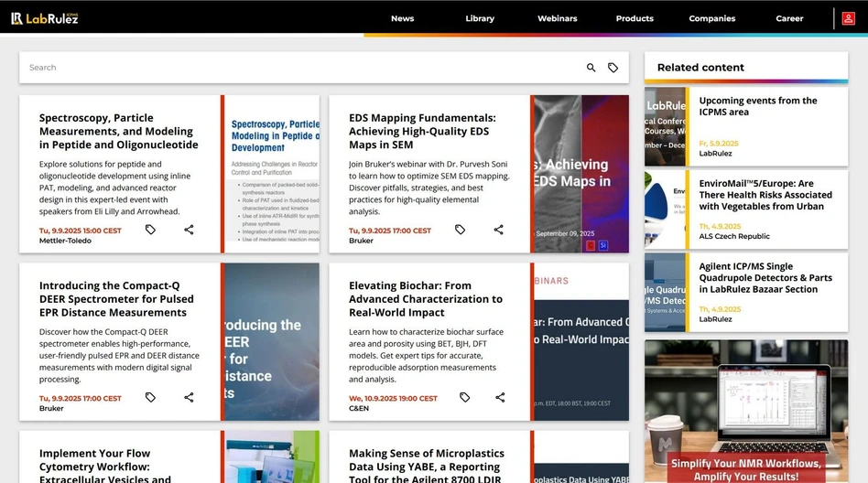The image size is (868, 483).
Task: Click the C&EN company name
Action: pyautogui.click(x=359, y=408)
